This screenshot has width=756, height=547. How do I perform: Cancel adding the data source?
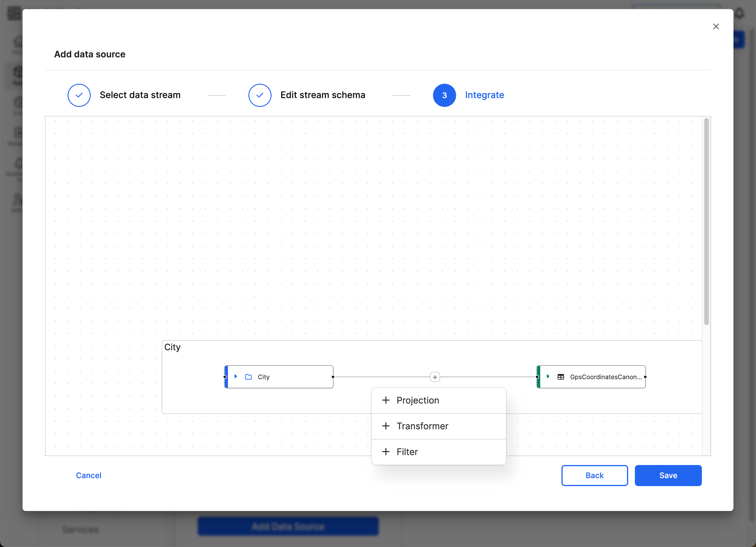pyautogui.click(x=88, y=475)
